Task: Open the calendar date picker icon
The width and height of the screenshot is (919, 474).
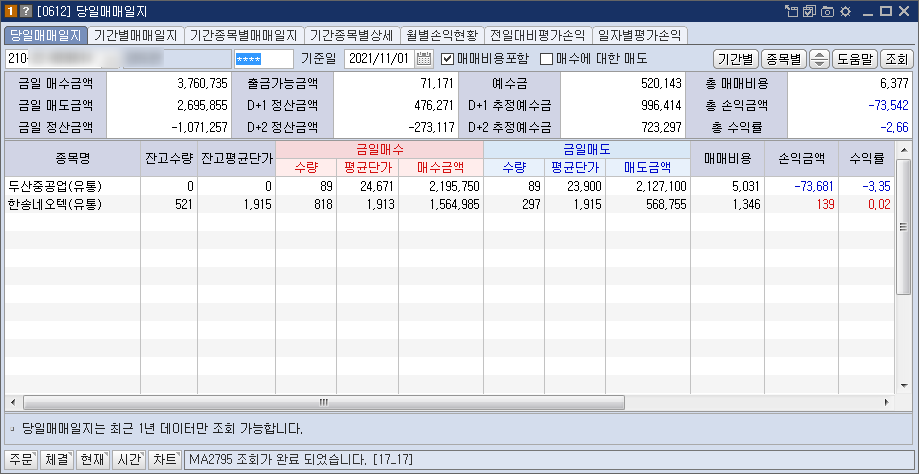Action: tap(424, 59)
